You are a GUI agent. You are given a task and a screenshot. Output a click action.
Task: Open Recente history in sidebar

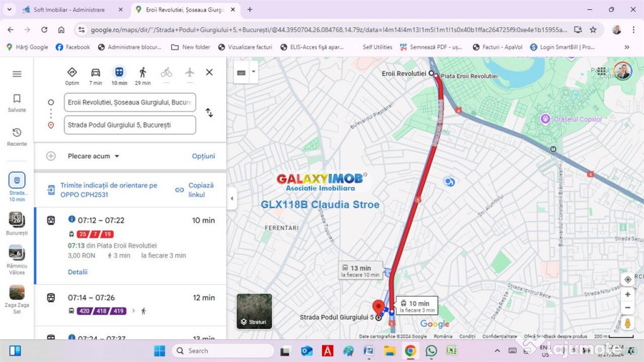point(17,137)
